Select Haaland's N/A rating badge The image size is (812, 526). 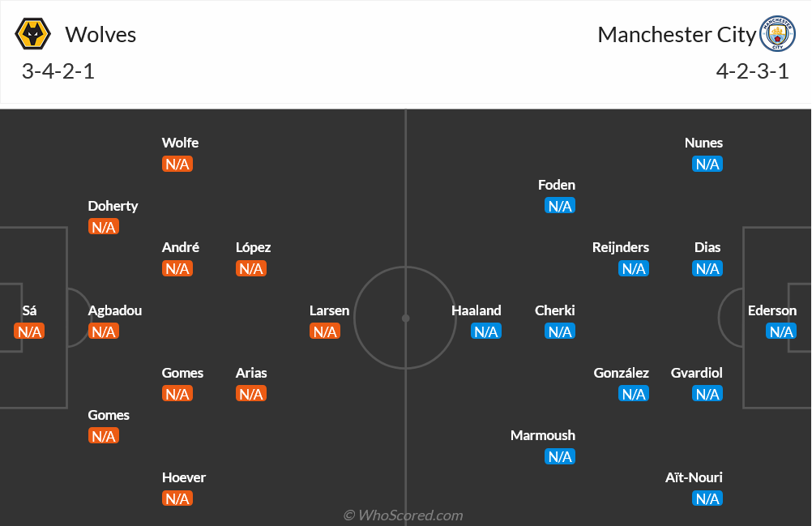click(x=486, y=331)
